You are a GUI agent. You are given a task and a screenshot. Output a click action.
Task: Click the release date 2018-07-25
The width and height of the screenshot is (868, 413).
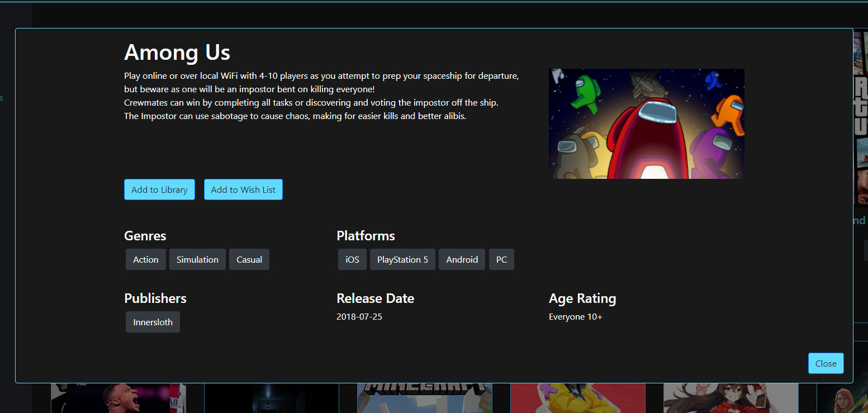click(x=359, y=317)
